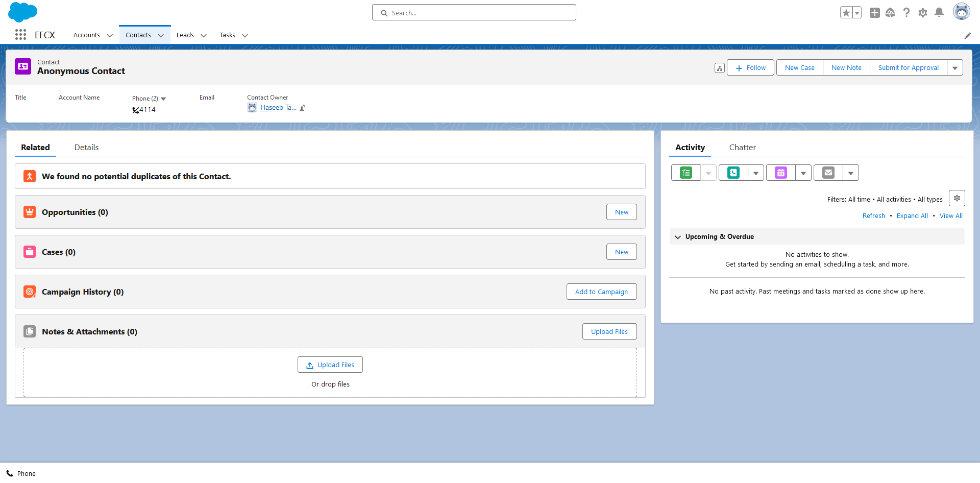Expand more actions dropdown beside Submit for Approval
This screenshot has height=483, width=980.
coord(954,68)
